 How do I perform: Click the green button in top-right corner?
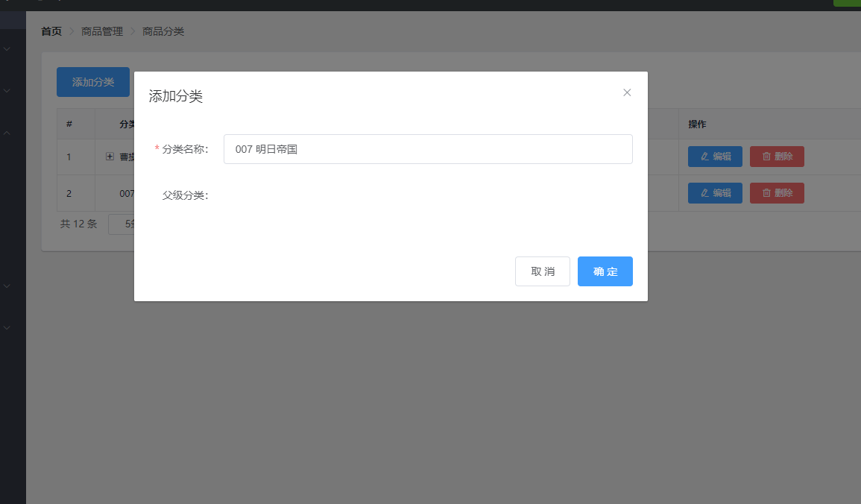click(x=850, y=3)
